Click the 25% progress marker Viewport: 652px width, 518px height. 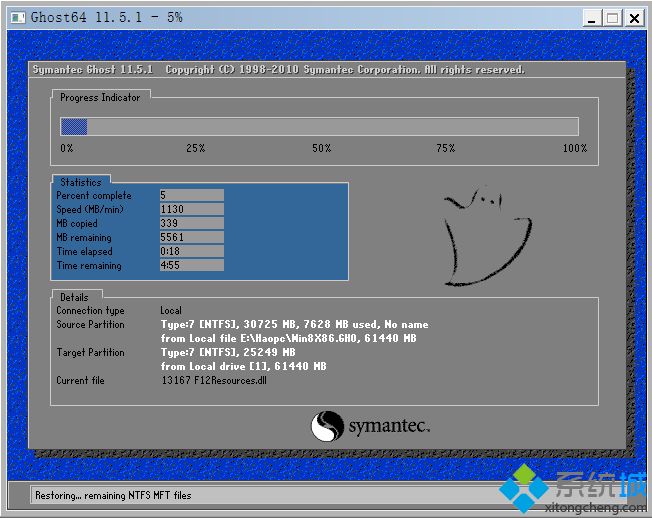195,148
